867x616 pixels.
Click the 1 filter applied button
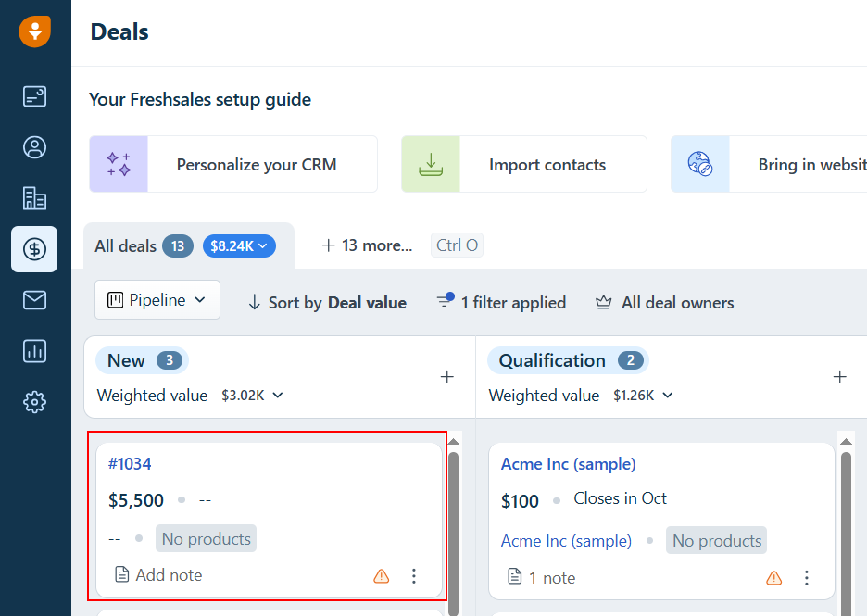tap(501, 303)
